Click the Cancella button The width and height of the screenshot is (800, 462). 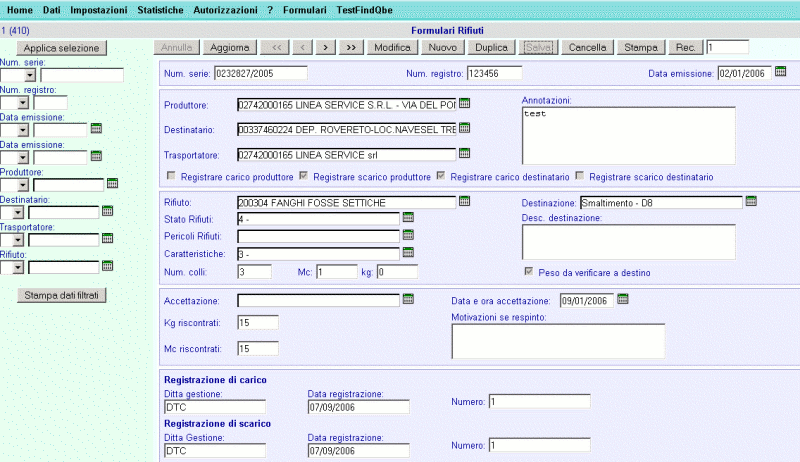(587, 47)
